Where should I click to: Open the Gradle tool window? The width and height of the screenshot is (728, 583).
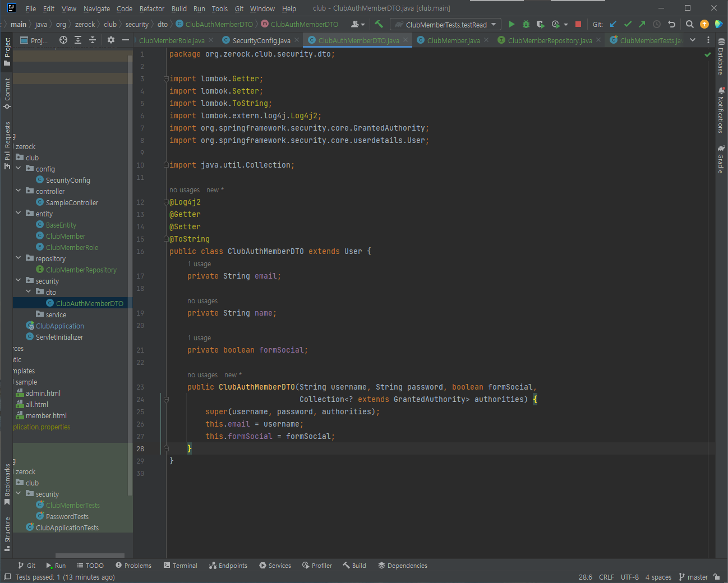pyautogui.click(x=721, y=159)
